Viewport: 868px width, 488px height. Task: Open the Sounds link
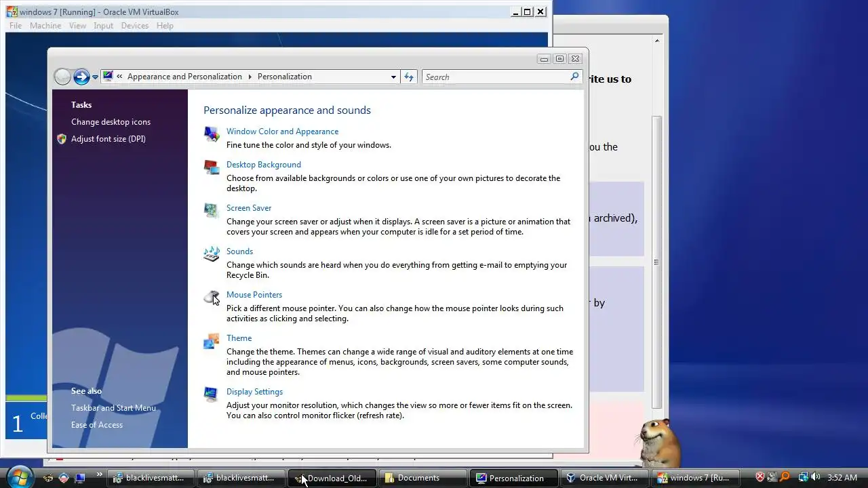(239, 251)
